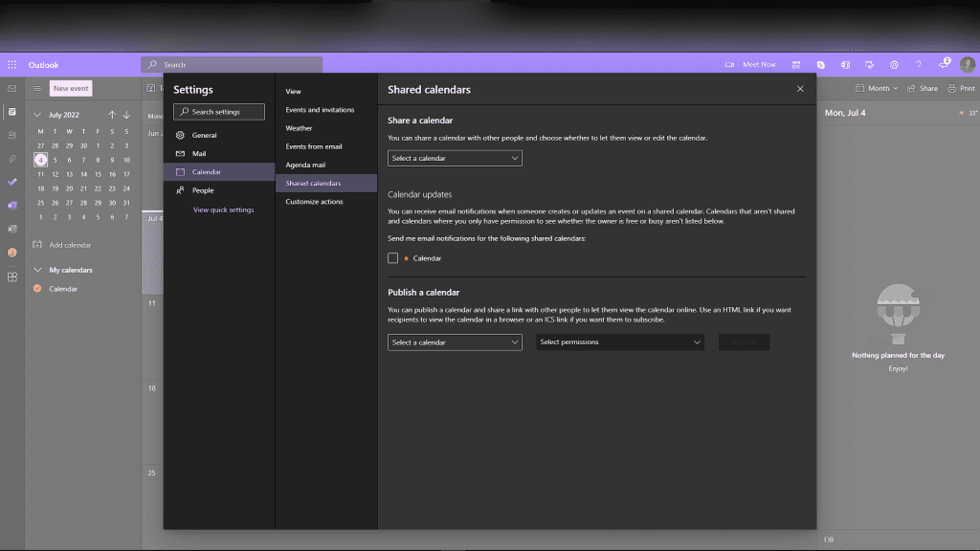Viewport: 980px width, 551px height.
Task: Open Calendar from the left rail
Action: point(11,112)
